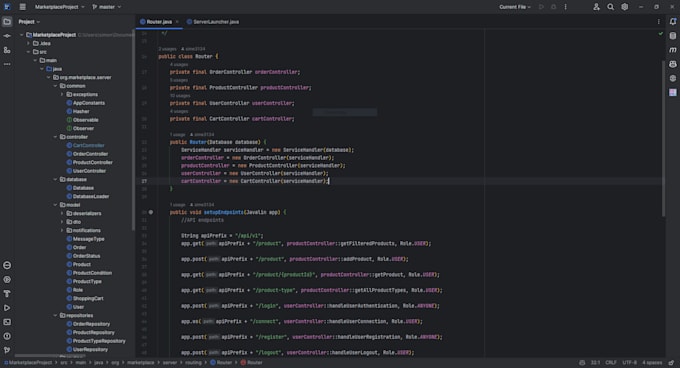Screen dimensions: 680x368
Task: Open the Build hammer tool window
Action: 7,294
